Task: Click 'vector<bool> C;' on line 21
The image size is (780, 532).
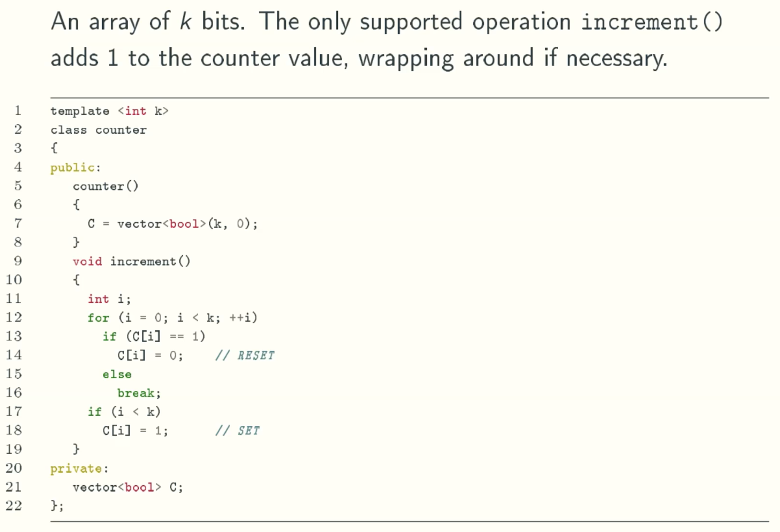Action: coord(128,487)
